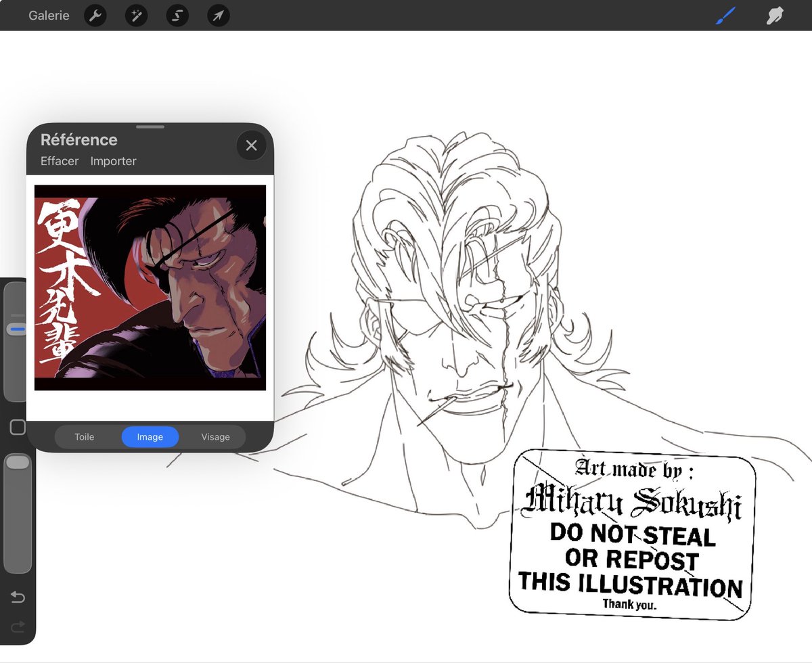This screenshot has width=812, height=663.
Task: Tap the square modify button in sidebar
Action: pos(18,428)
